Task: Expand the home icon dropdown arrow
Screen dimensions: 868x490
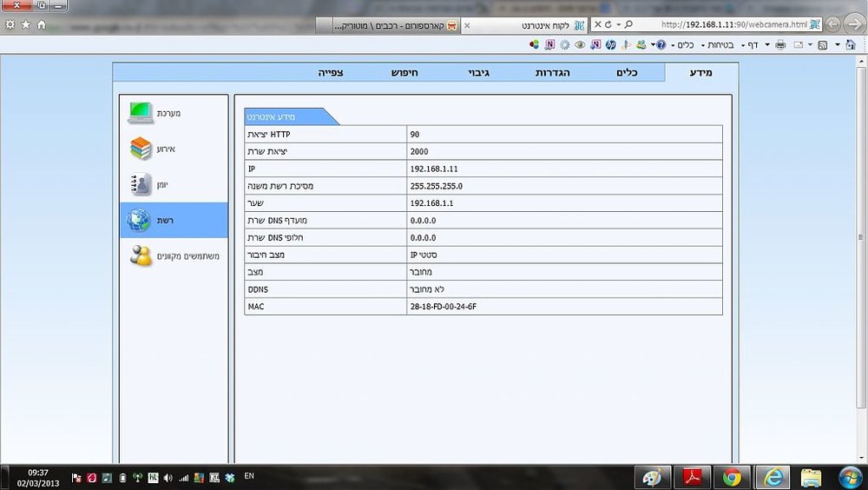Action: 838,45
